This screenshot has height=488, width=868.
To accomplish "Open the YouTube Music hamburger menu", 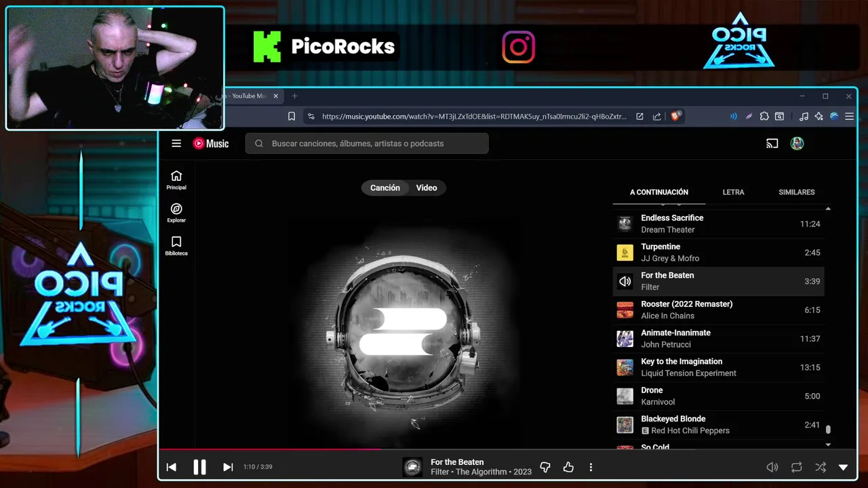I will tap(176, 143).
